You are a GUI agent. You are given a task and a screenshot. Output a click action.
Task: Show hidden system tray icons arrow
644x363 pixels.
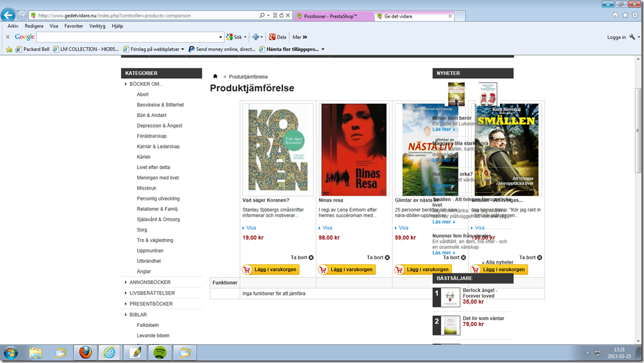point(588,353)
